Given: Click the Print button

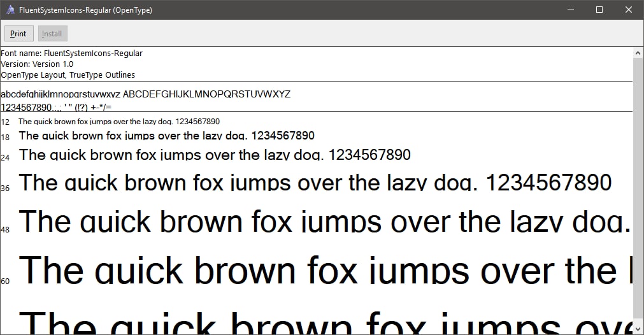Looking at the screenshot, I should tap(19, 34).
